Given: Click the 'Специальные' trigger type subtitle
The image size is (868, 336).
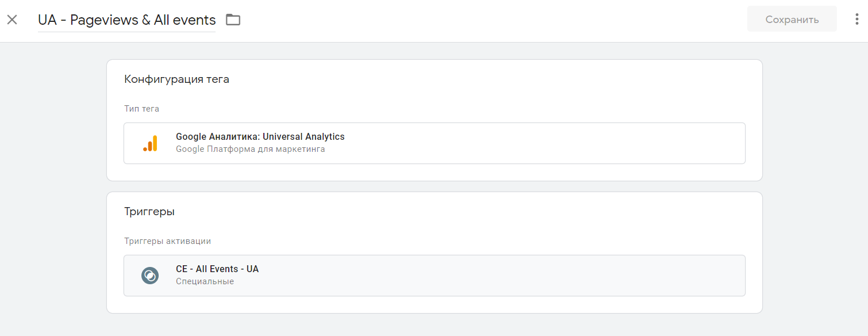Looking at the screenshot, I should point(205,282).
